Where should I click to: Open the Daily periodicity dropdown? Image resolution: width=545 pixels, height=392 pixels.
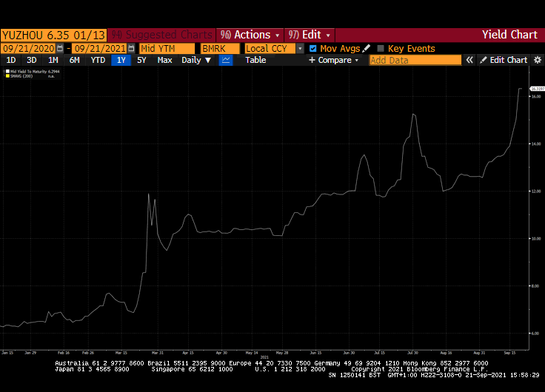pos(196,60)
